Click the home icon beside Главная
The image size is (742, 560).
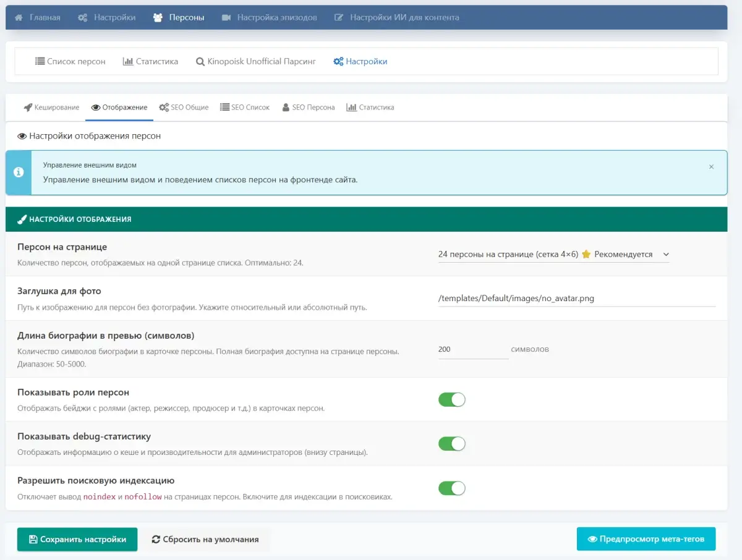(19, 17)
